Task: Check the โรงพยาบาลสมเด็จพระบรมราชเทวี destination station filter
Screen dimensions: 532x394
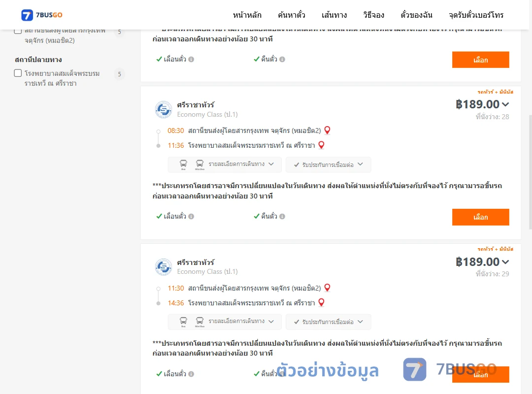Action: (x=18, y=73)
